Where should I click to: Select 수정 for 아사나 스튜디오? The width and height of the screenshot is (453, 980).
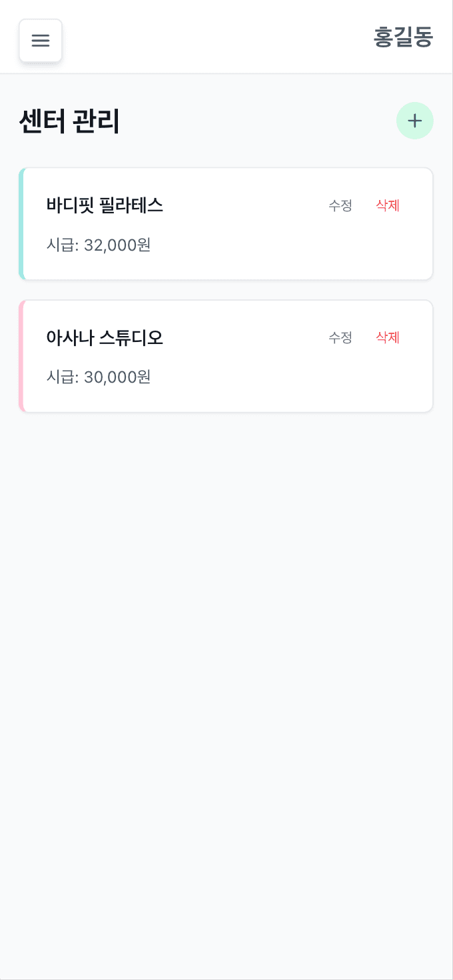point(340,338)
